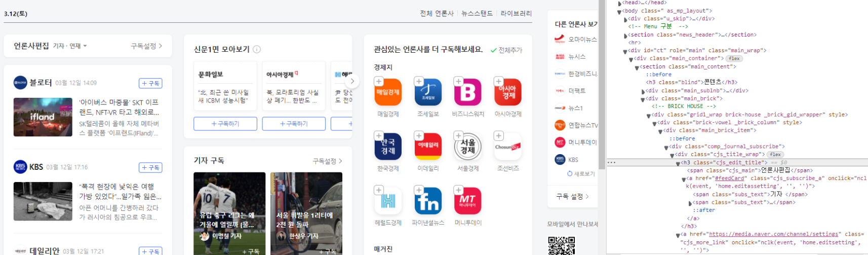
Task: Open the ifland article thumbnail
Action: pyautogui.click(x=43, y=117)
